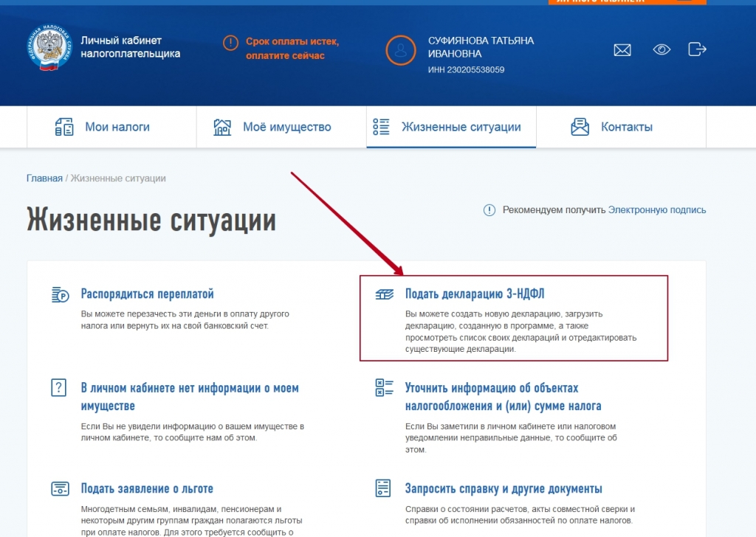The height and width of the screenshot is (537, 756).
Task: Open the Подать декларацию 3-НДФЛ link
Action: tap(475, 294)
